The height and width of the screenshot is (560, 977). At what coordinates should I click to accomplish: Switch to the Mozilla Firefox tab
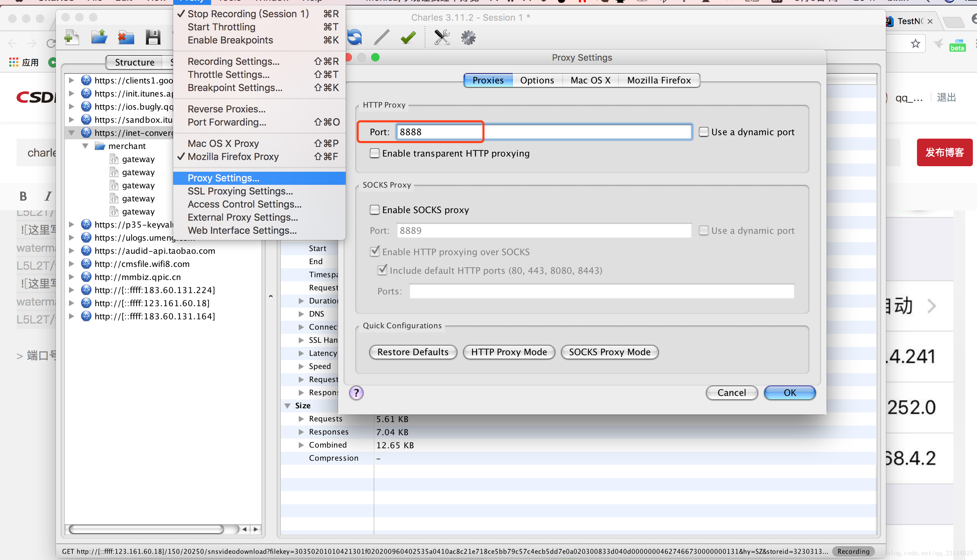tap(659, 80)
